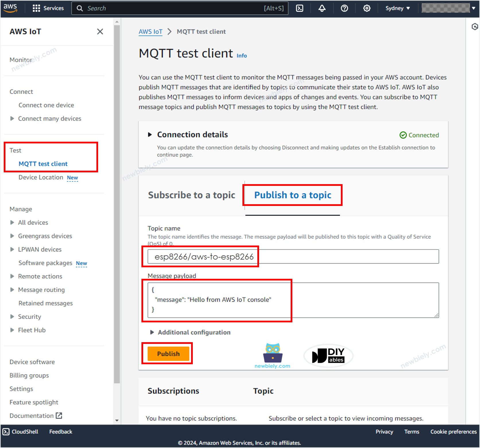This screenshot has height=448, width=480.
Task: Open the Services menu grid icon
Action: [x=36, y=8]
